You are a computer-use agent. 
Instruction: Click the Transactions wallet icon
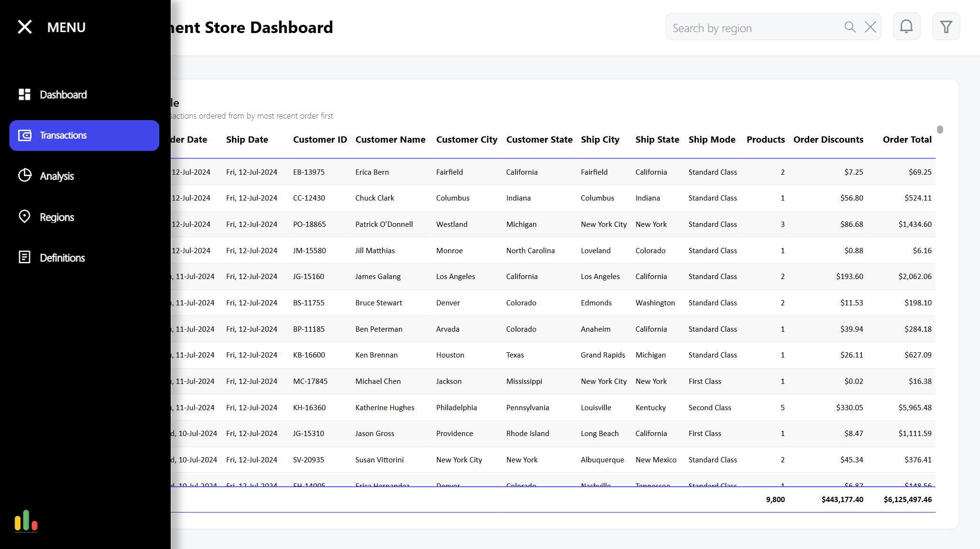pos(24,135)
